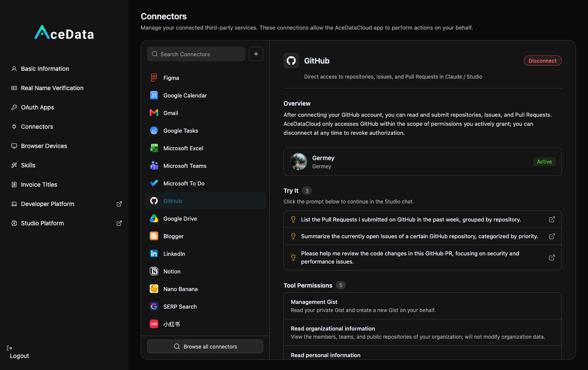Click the Summarize open Issues prompt
This screenshot has width=588, height=370.
point(422,236)
